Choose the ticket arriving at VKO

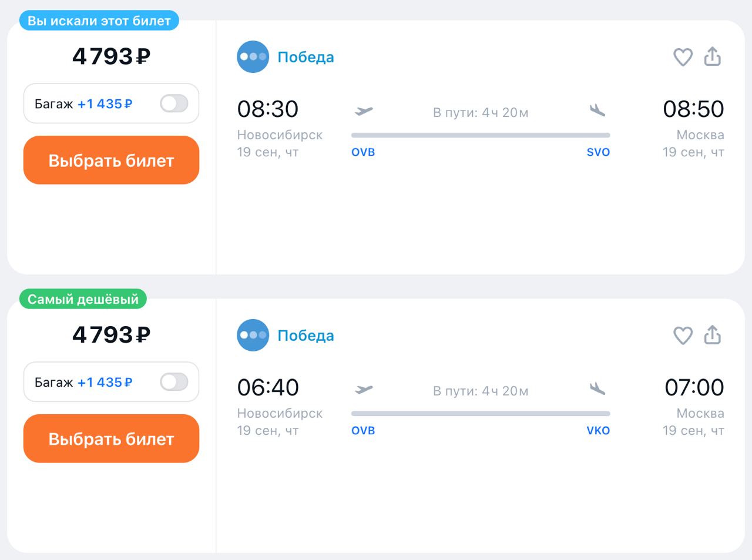tap(111, 439)
